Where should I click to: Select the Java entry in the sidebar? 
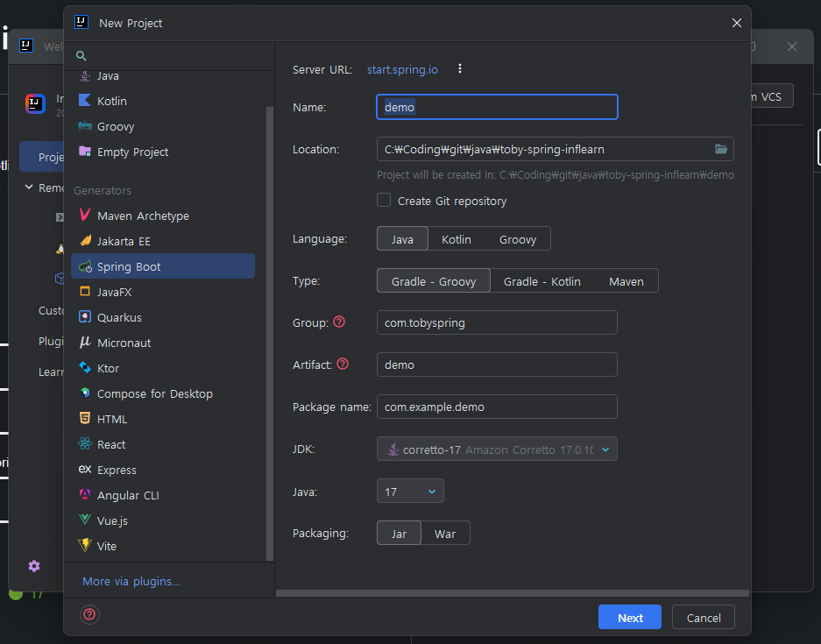click(163, 76)
